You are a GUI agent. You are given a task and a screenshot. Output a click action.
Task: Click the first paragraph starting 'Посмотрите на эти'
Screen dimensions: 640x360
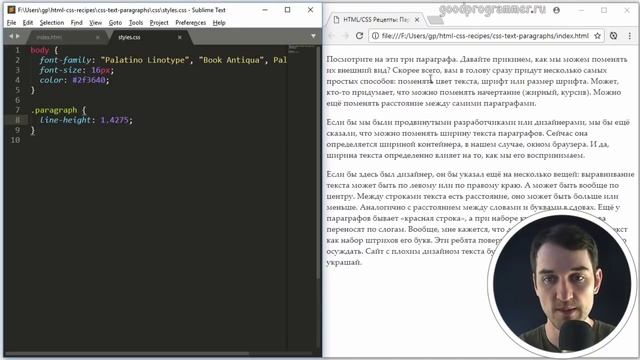coord(477,81)
